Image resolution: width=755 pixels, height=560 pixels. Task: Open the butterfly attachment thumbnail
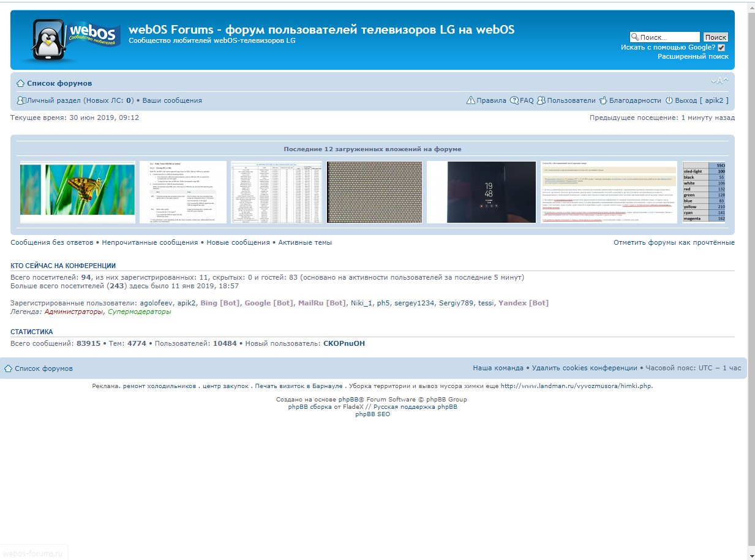coord(77,192)
